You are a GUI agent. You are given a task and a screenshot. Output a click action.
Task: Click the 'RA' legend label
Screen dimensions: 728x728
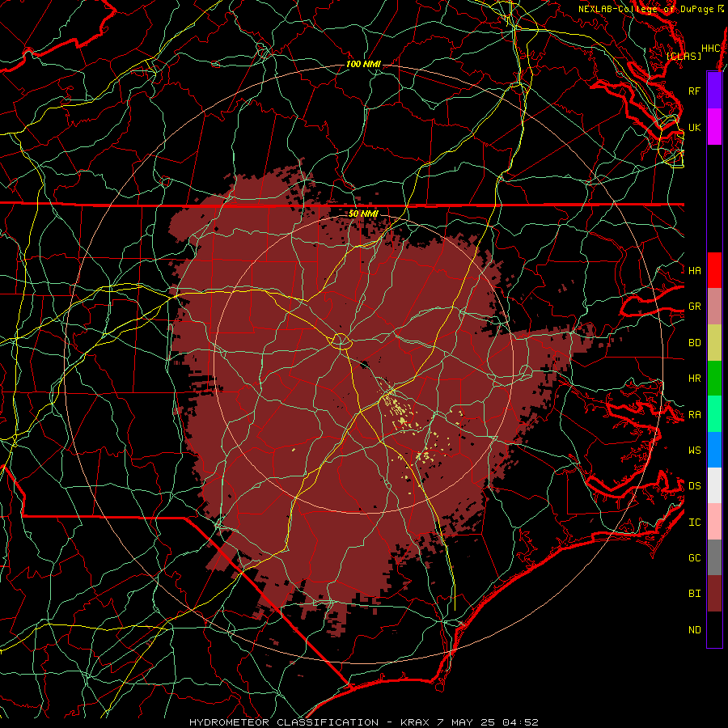[x=694, y=415]
